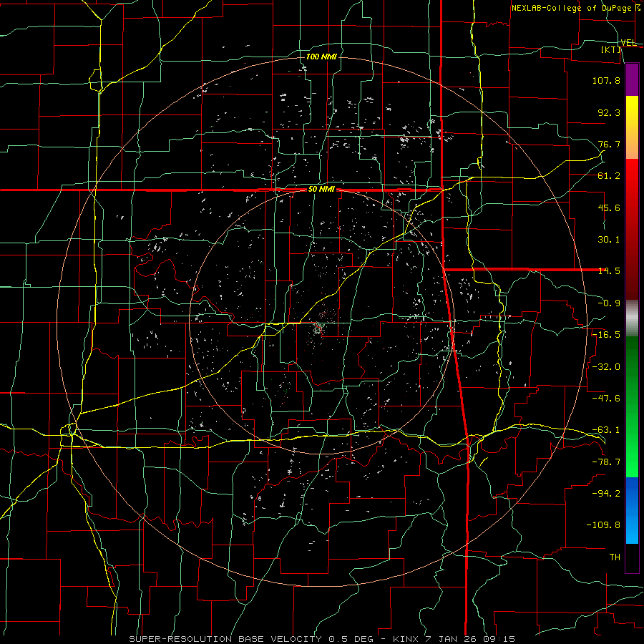Image resolution: width=644 pixels, height=644 pixels.
Task: Click the VEL legend title
Action: (628, 43)
